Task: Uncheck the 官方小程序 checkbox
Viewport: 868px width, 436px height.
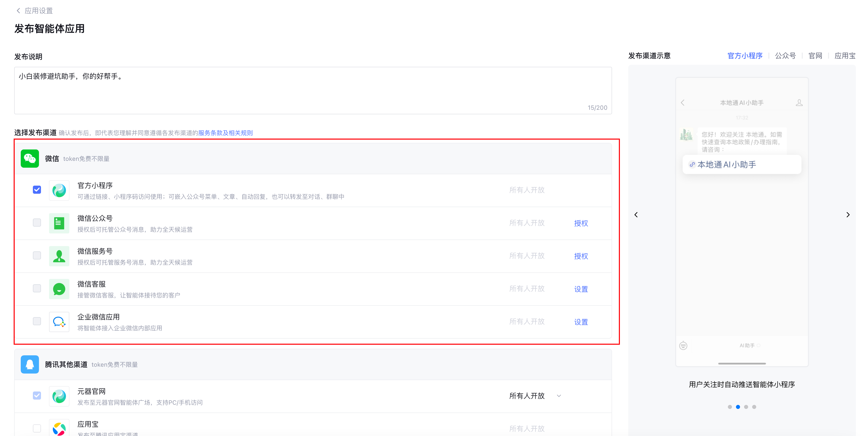Action: [37, 190]
